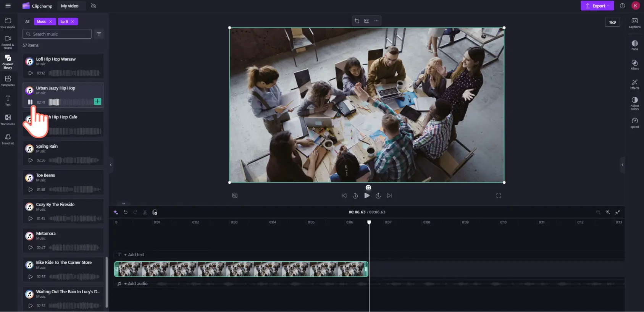Open Content library panel
644x312 pixels.
8,61
